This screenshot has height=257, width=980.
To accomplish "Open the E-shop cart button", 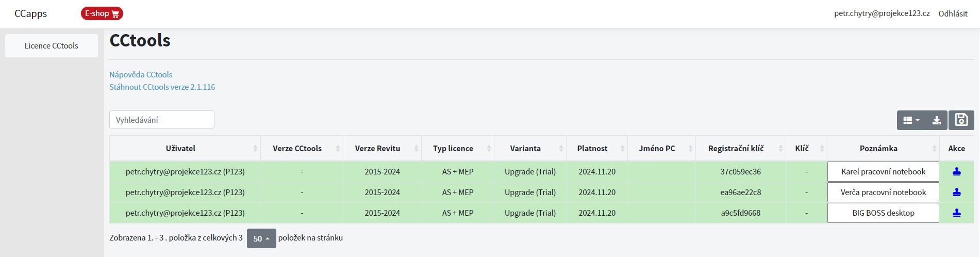I will click(x=102, y=13).
